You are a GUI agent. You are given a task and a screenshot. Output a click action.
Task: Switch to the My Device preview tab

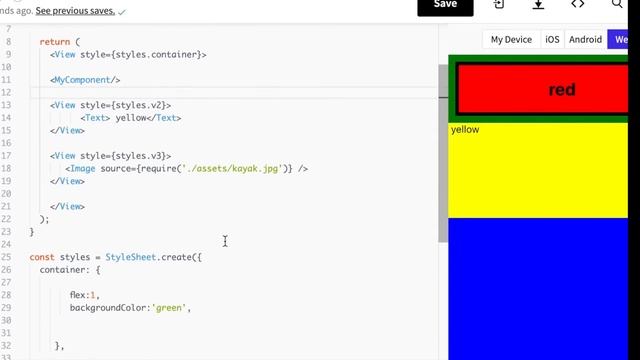coord(511,40)
